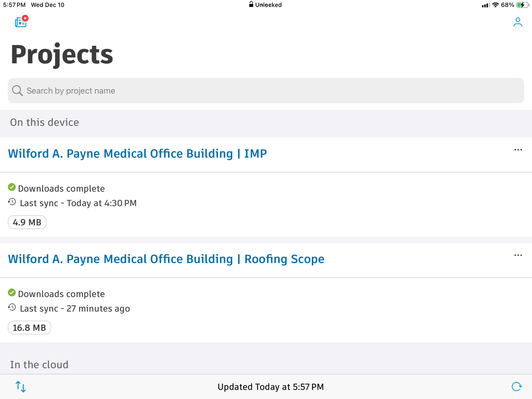Viewport: 532px width, 399px height.
Task: Open the Wilford A. Payne IMP project
Action: tap(137, 153)
